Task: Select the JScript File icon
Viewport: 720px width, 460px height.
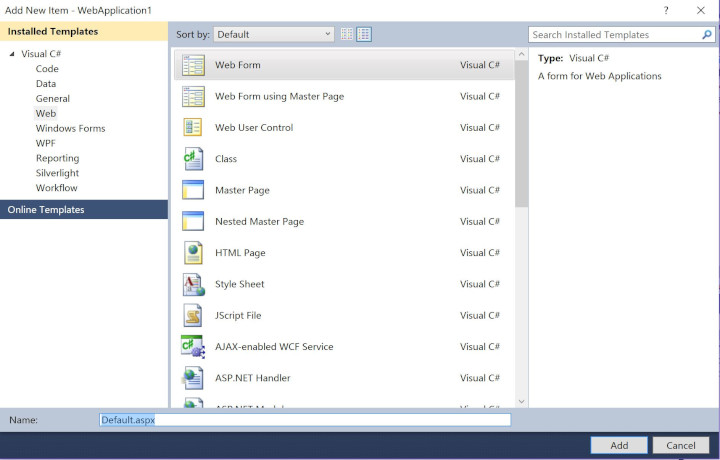Action: pos(193,315)
